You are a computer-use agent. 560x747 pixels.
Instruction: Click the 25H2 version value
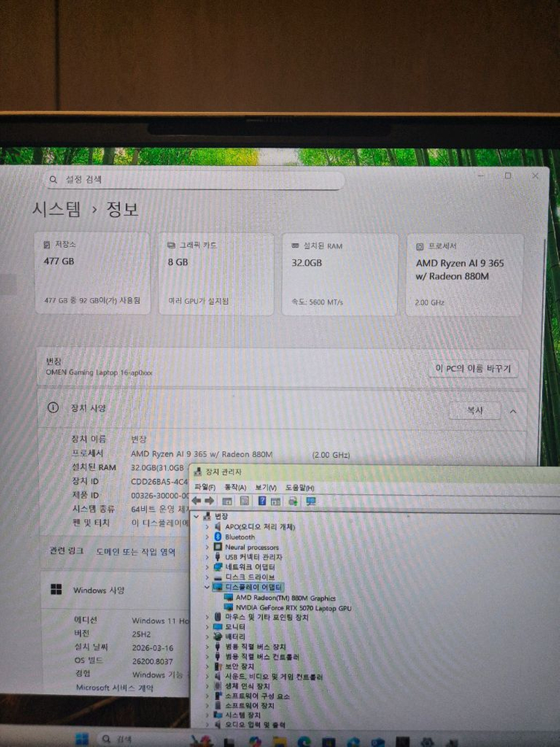point(141,634)
